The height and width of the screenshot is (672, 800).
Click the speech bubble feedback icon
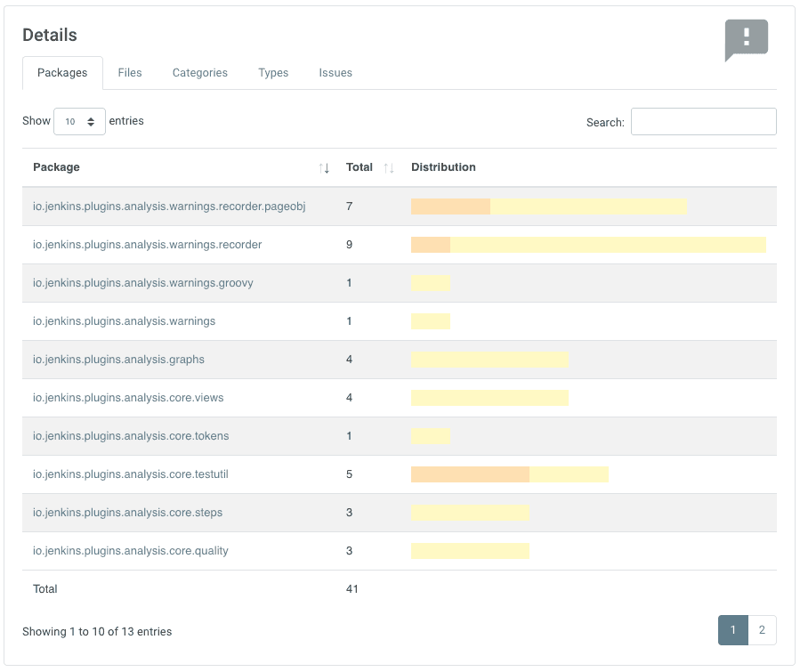(746, 40)
